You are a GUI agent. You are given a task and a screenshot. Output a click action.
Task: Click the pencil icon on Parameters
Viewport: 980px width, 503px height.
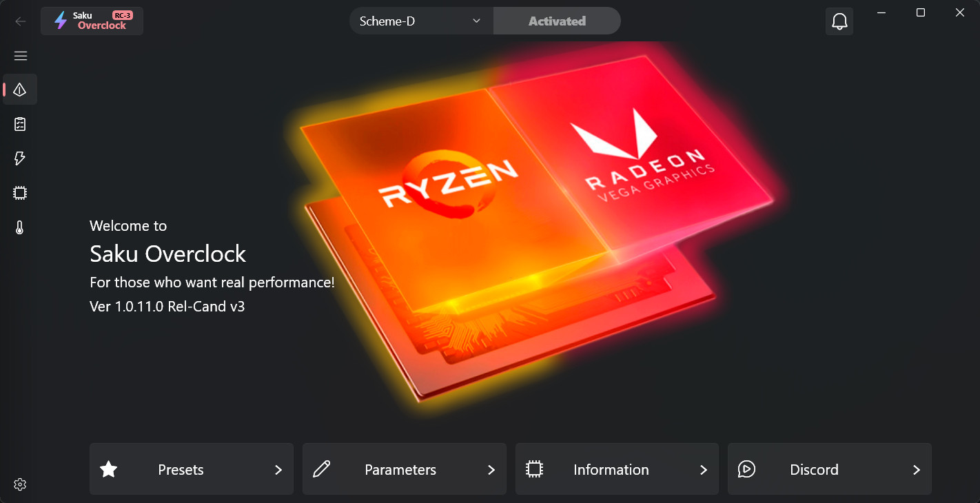(321, 469)
